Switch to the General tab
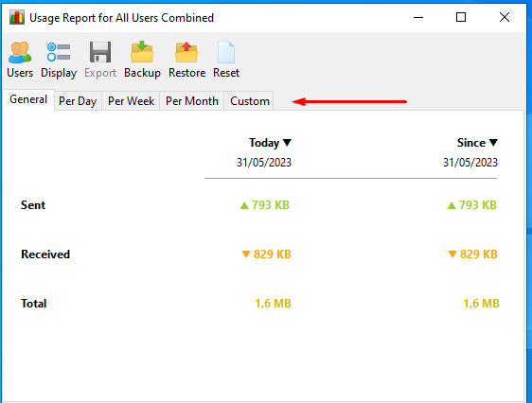This screenshot has height=403, width=532. [28, 99]
